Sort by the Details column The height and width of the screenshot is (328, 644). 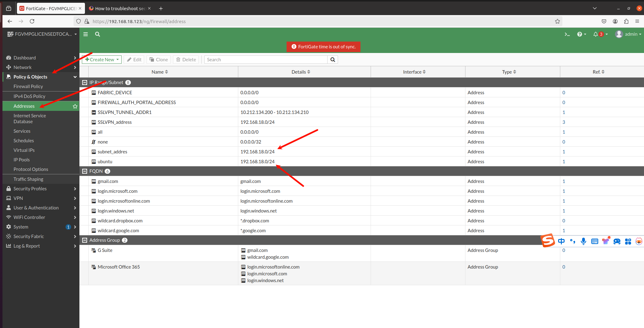pyautogui.click(x=301, y=72)
